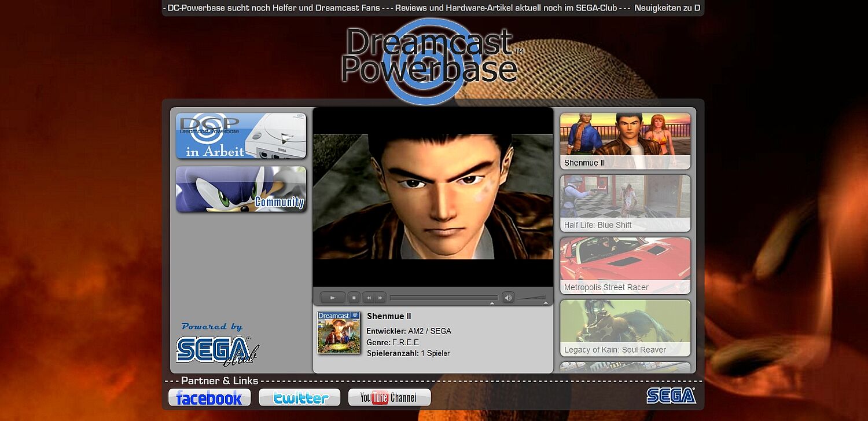Image resolution: width=868 pixels, height=421 pixels.
Task: Open the facebook partner link
Action: coord(209,397)
